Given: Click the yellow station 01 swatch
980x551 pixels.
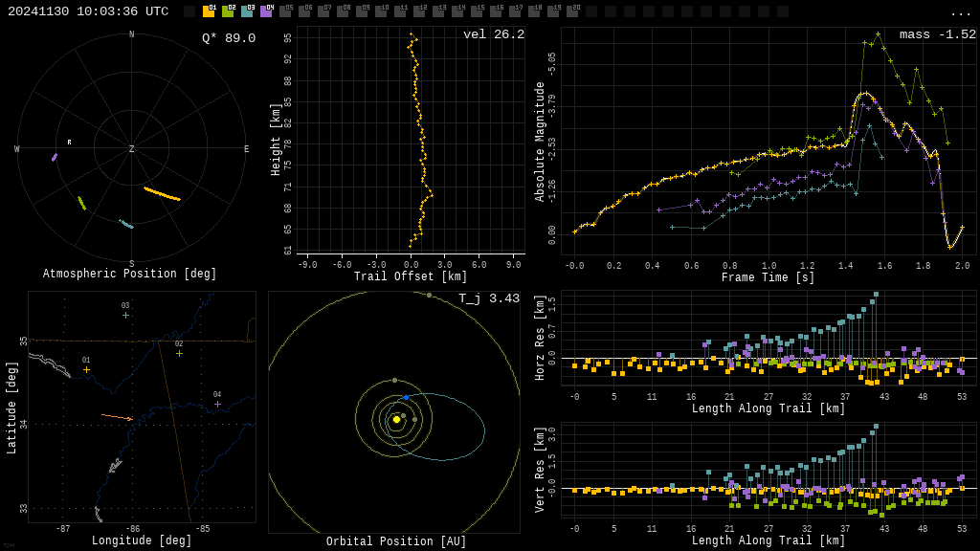Looking at the screenshot, I should (209, 11).
